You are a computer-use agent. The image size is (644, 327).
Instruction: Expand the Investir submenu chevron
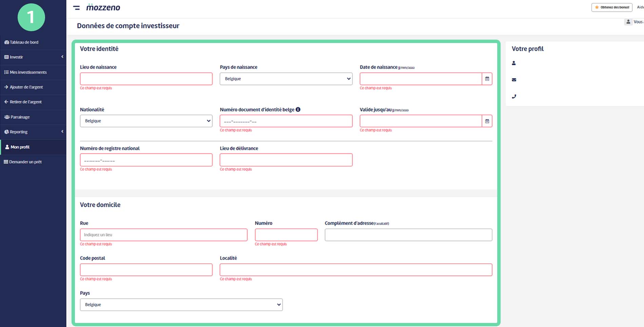coord(62,57)
